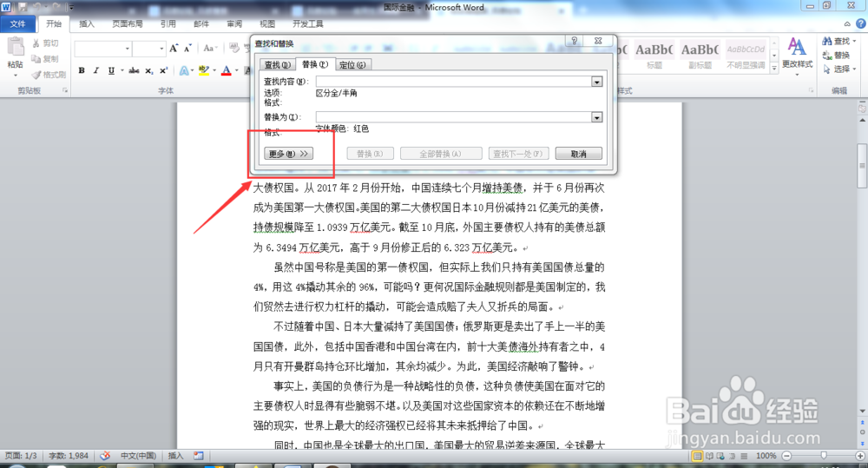Click the macro recording icon in the status bar
The height and width of the screenshot is (468, 868).
(199, 456)
